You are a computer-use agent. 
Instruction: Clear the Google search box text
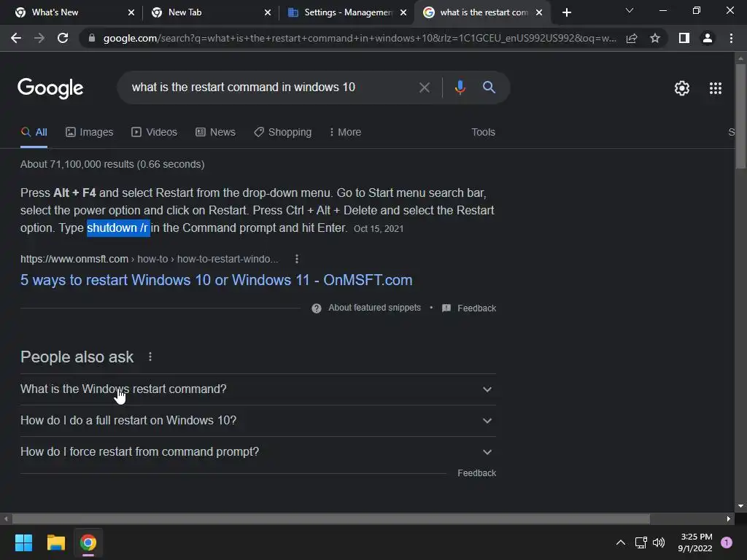(424, 87)
